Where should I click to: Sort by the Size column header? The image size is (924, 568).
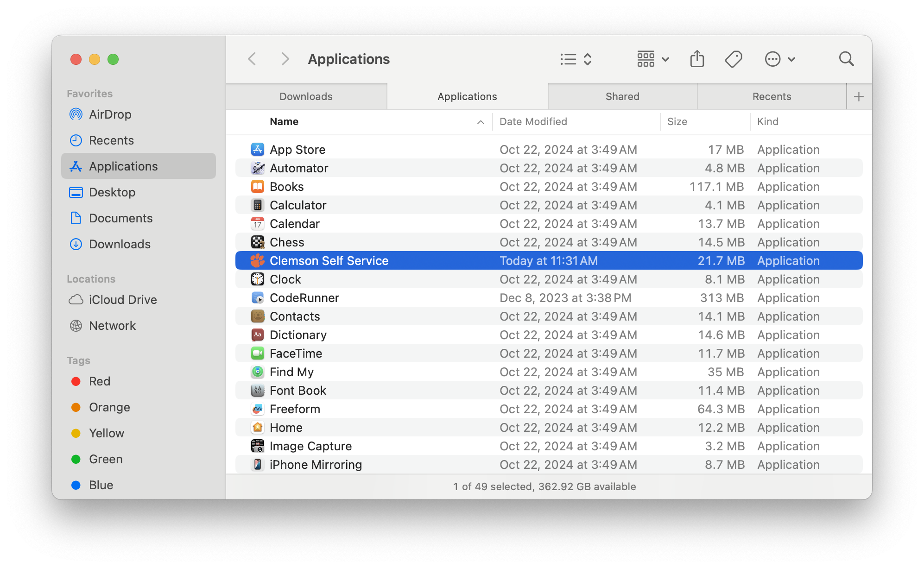pyautogui.click(x=677, y=121)
